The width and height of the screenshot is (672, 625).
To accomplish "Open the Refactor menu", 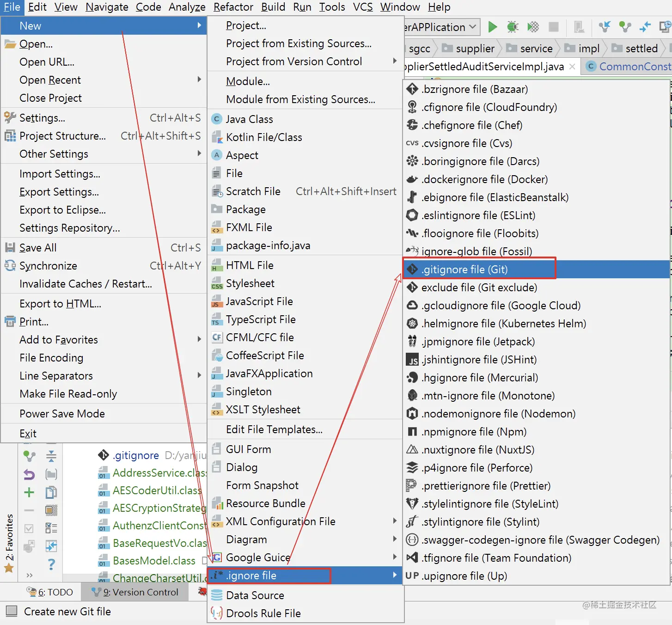I will [x=233, y=7].
